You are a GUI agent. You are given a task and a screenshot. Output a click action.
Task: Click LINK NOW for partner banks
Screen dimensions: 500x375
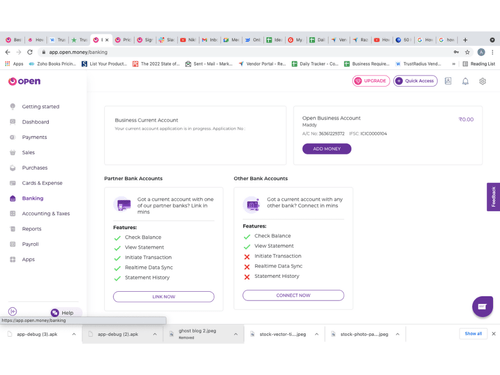pos(164,297)
